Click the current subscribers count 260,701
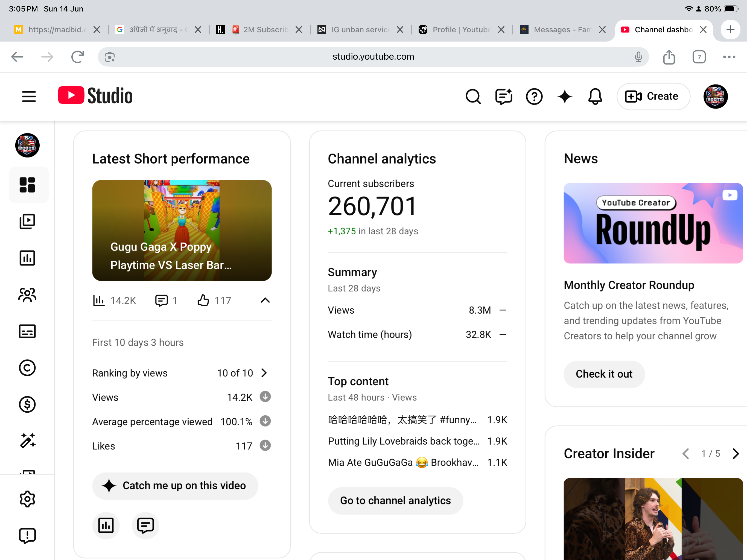Image resolution: width=747 pixels, height=560 pixels. pyautogui.click(x=372, y=206)
